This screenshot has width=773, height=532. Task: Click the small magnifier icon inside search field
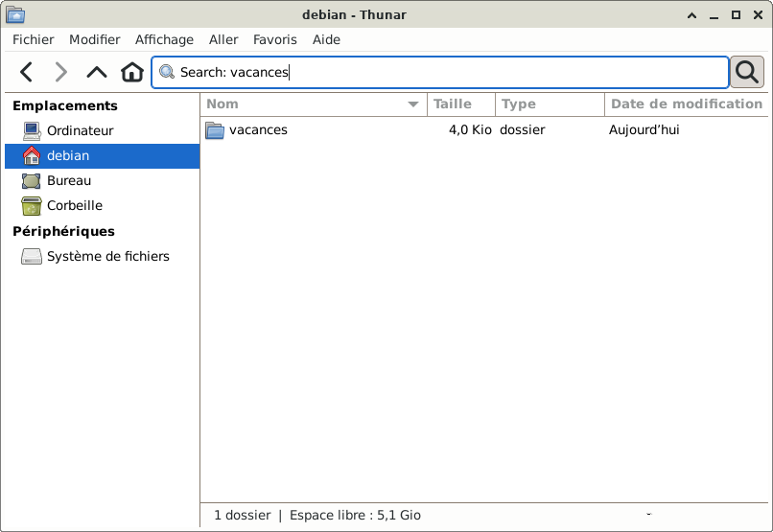click(x=167, y=72)
